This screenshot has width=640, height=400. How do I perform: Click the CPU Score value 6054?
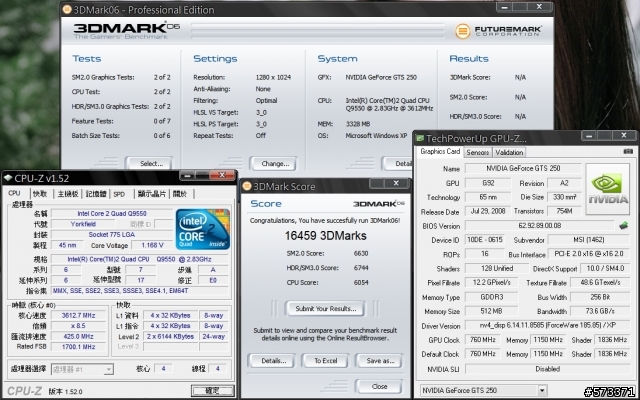(x=361, y=282)
